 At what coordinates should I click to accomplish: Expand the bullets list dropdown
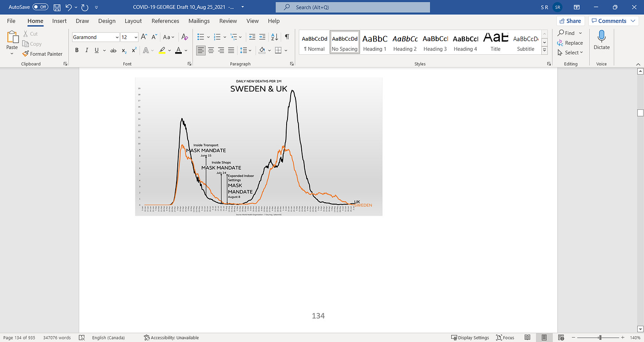209,37
